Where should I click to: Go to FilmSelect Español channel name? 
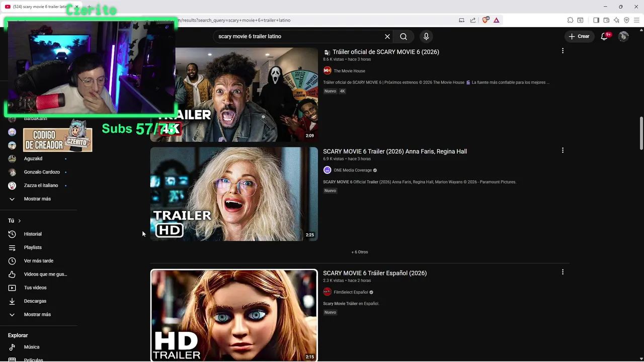351,292
